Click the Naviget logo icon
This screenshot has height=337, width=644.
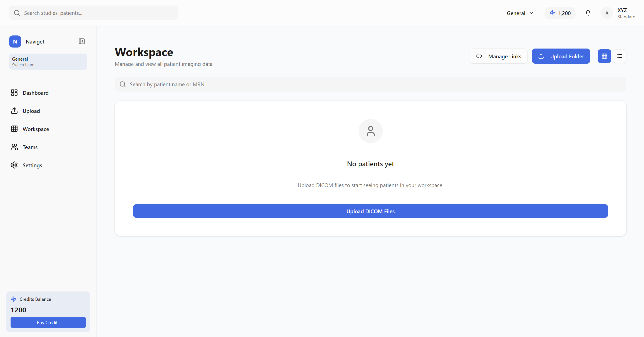[15, 41]
